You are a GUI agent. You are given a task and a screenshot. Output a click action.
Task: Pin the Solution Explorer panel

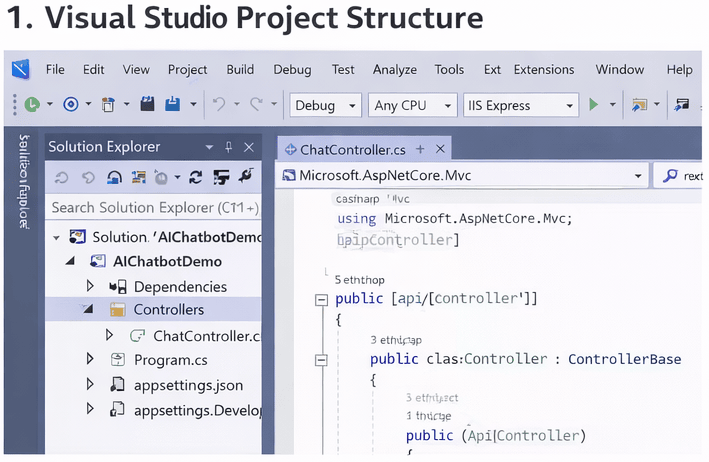point(229,147)
